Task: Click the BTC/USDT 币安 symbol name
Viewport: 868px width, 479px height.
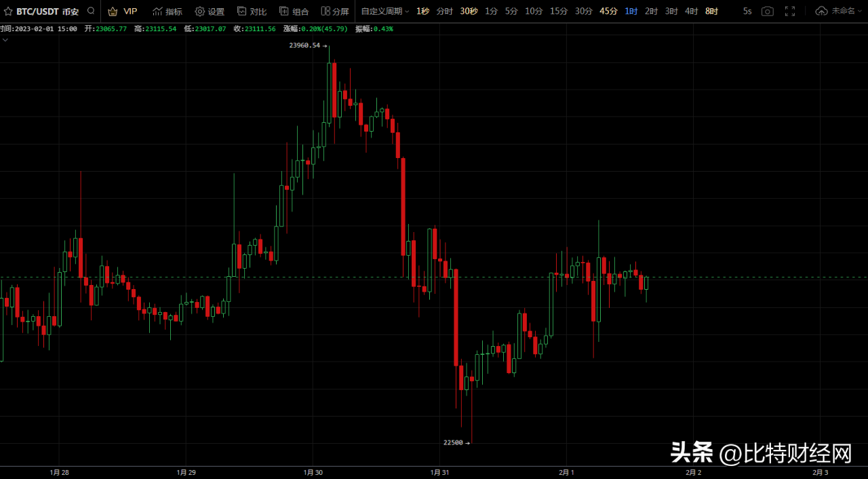Action: click(x=47, y=12)
